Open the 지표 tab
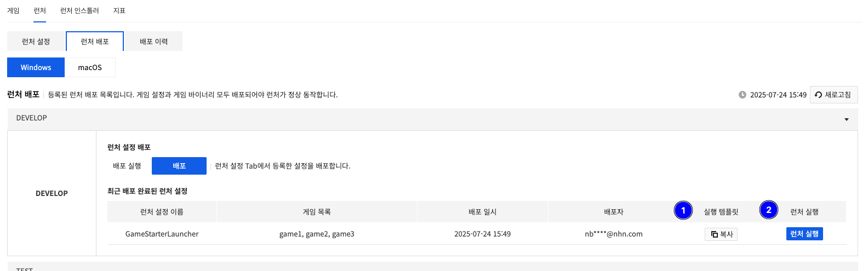The image size is (868, 271). tap(119, 10)
